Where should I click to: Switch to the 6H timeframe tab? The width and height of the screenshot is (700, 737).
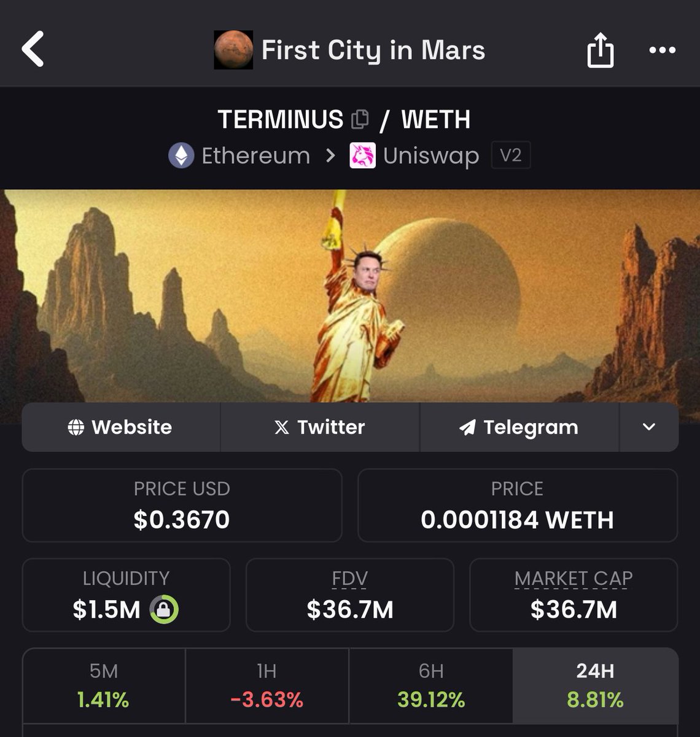click(431, 685)
